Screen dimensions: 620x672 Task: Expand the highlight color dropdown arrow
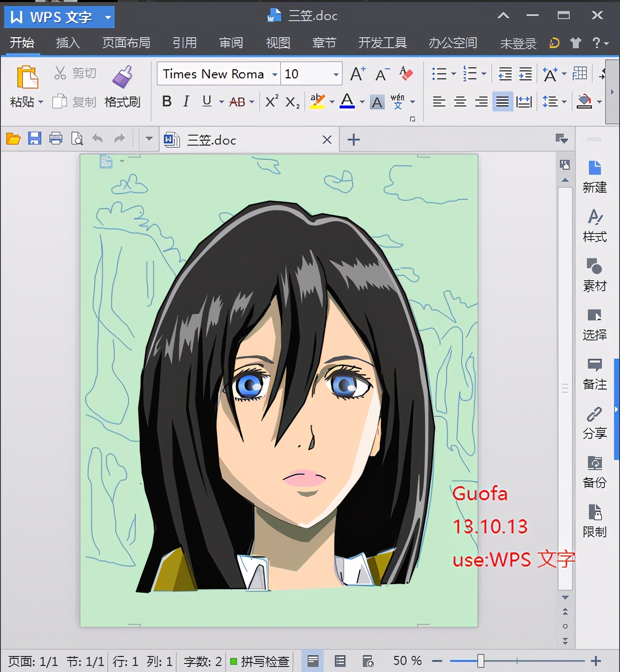pyautogui.click(x=332, y=102)
